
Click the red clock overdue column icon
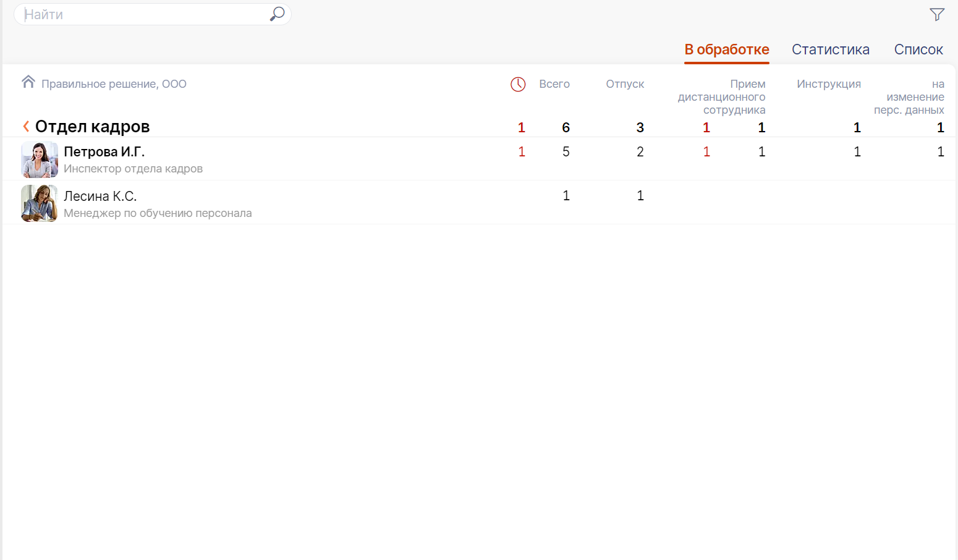518,85
